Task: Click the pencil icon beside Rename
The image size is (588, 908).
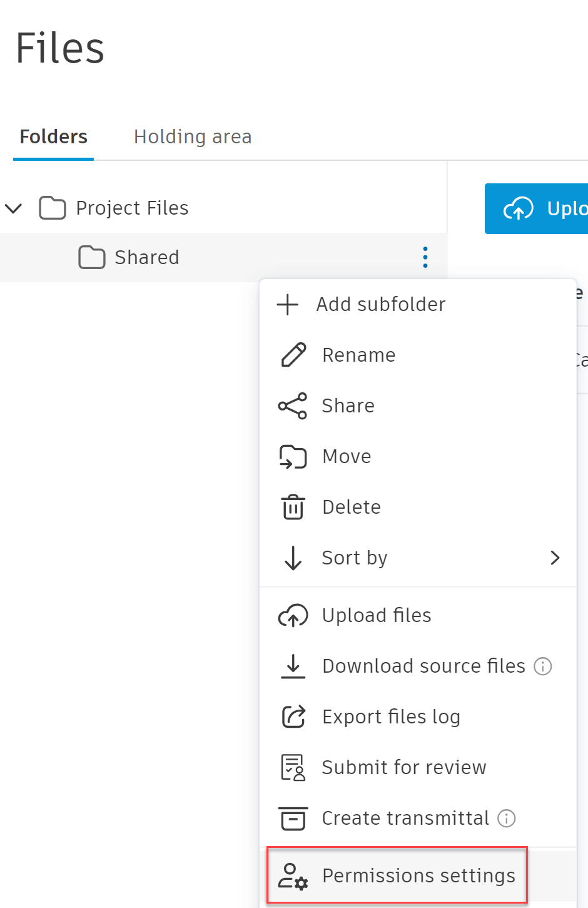Action: click(293, 355)
